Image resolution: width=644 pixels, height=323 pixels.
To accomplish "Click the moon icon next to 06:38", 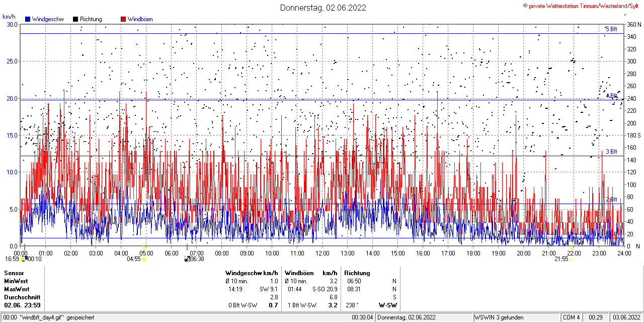I will pos(188,259).
